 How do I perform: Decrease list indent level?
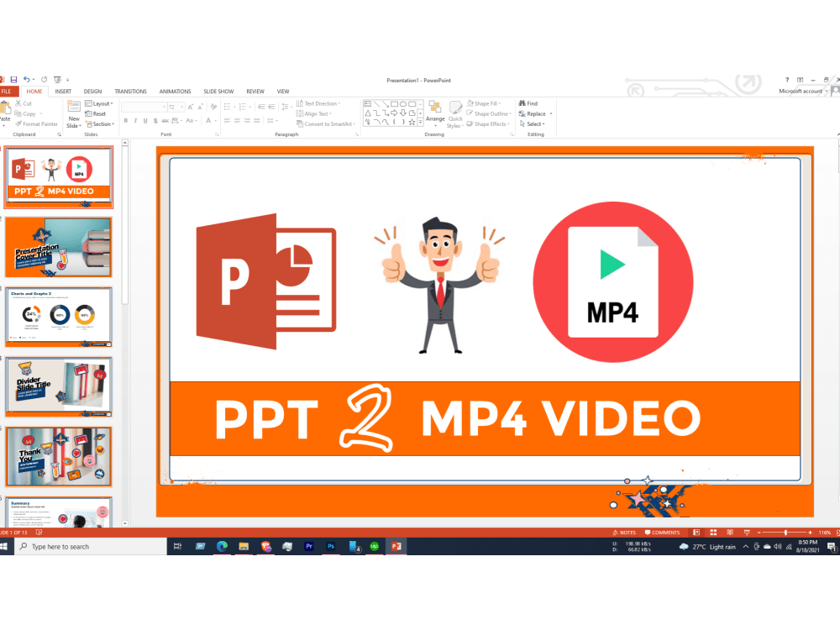click(261, 107)
